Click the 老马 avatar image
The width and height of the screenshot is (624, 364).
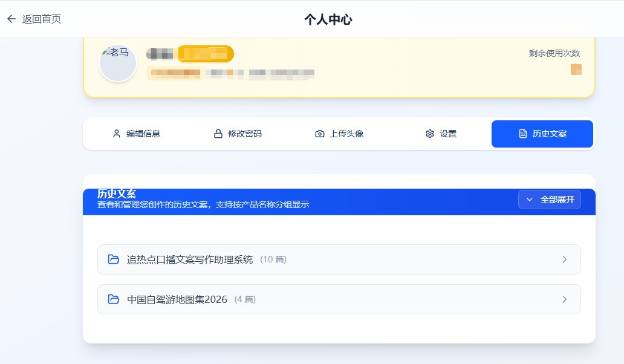tap(118, 63)
